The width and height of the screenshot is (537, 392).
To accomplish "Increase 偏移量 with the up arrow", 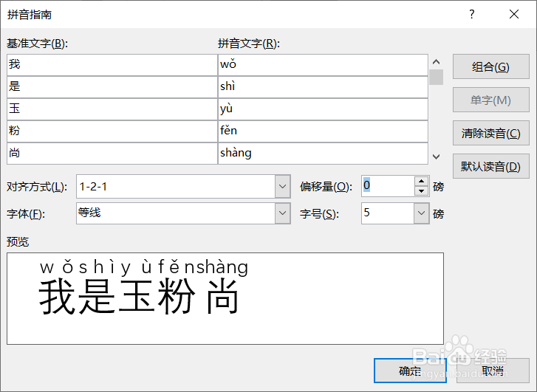I will click(421, 181).
